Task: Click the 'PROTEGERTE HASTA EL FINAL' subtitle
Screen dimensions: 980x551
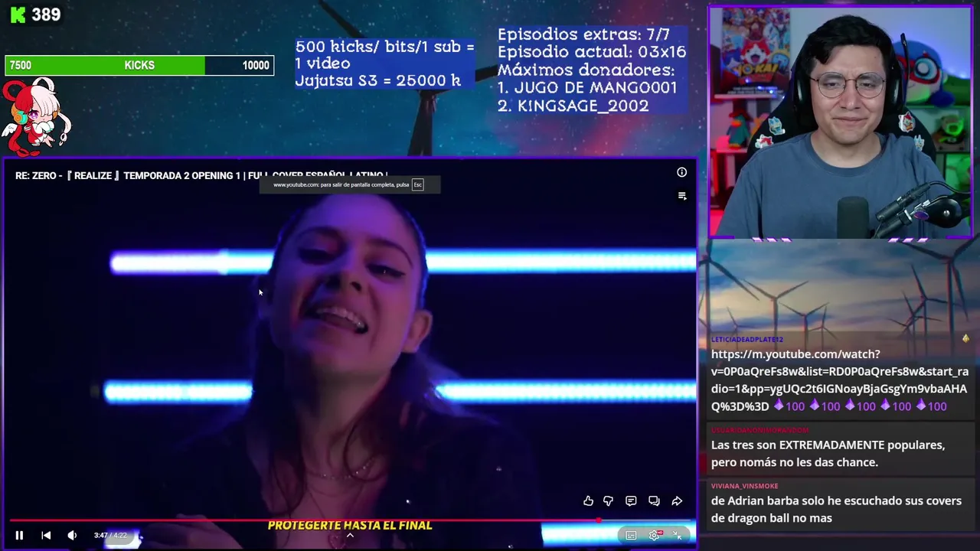Action: 350,526
